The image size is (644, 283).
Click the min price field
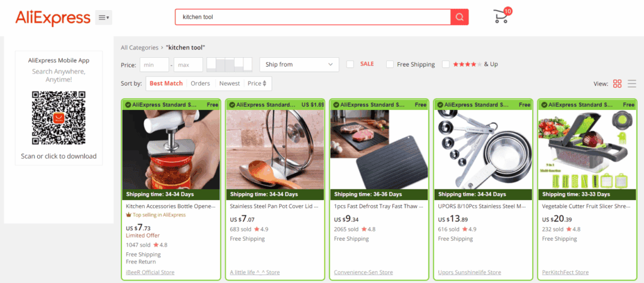click(155, 65)
